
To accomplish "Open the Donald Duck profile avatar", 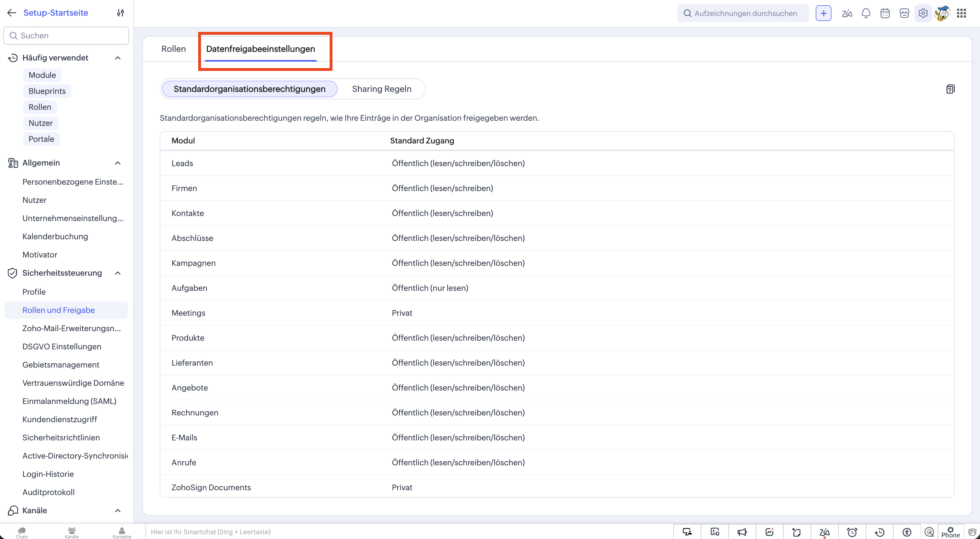I will 942,13.
